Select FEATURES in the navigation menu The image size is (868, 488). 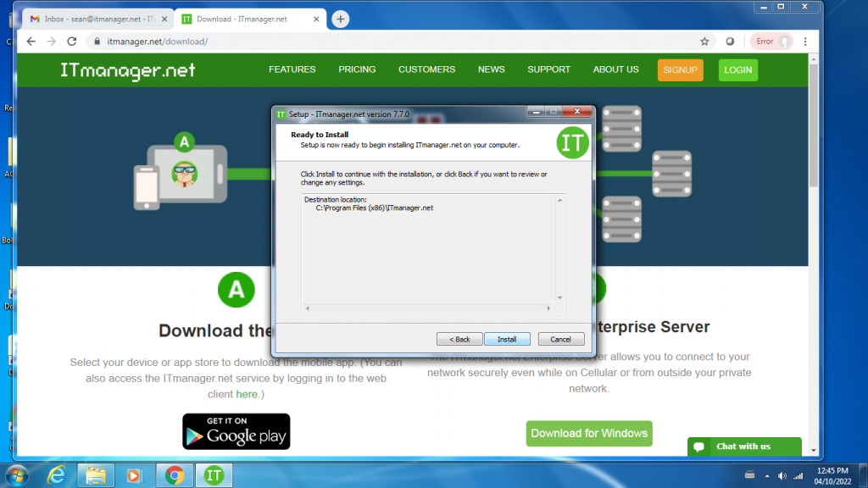pyautogui.click(x=292, y=69)
